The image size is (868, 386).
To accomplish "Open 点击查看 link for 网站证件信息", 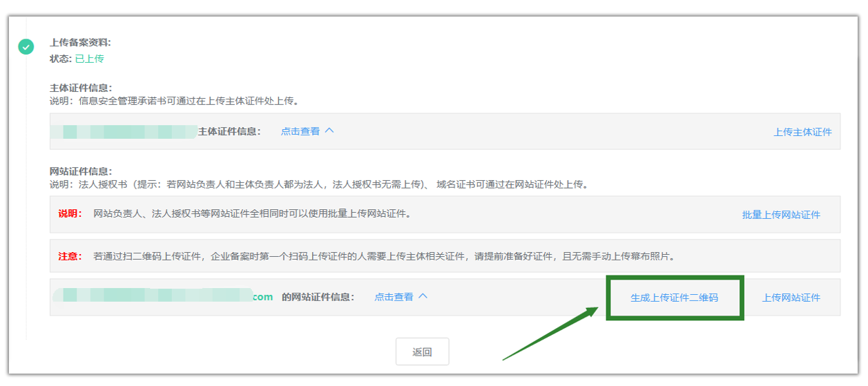I will [394, 297].
